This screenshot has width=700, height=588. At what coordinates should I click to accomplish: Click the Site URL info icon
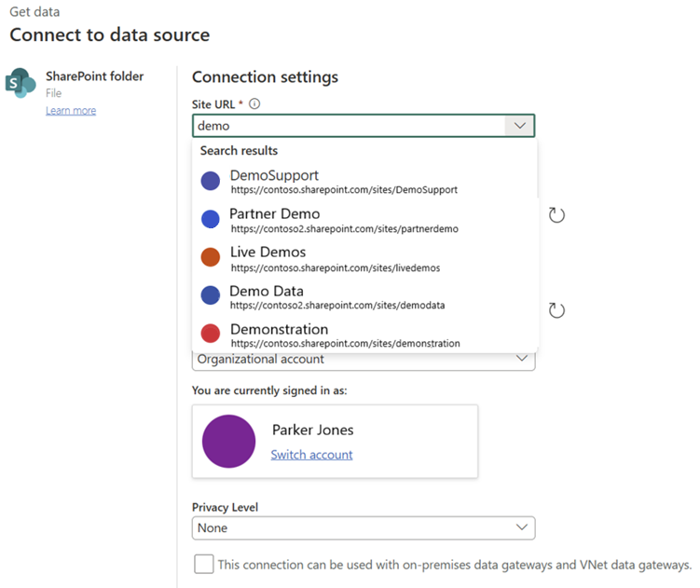tap(254, 104)
